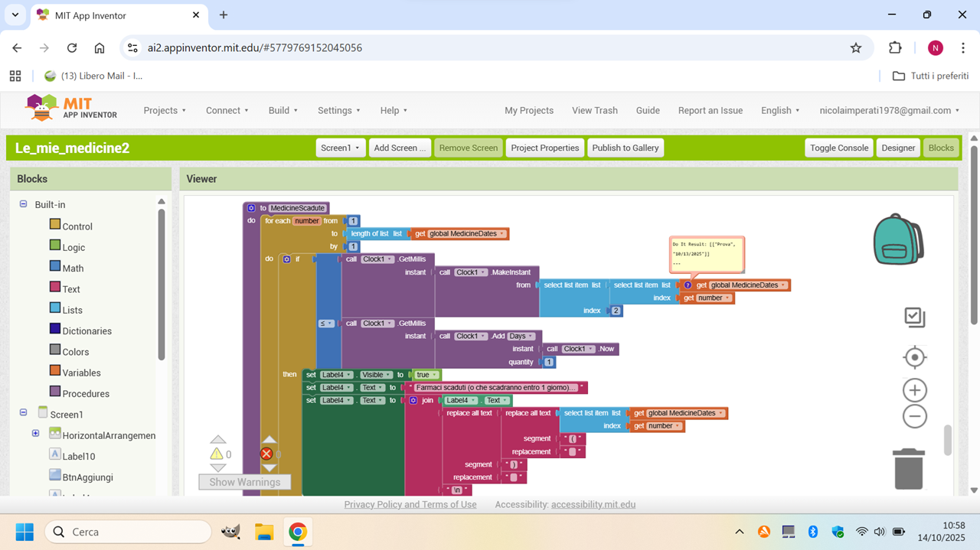This screenshot has height=550, width=980.
Task: Center the workspace with the target icon
Action: [x=914, y=357]
